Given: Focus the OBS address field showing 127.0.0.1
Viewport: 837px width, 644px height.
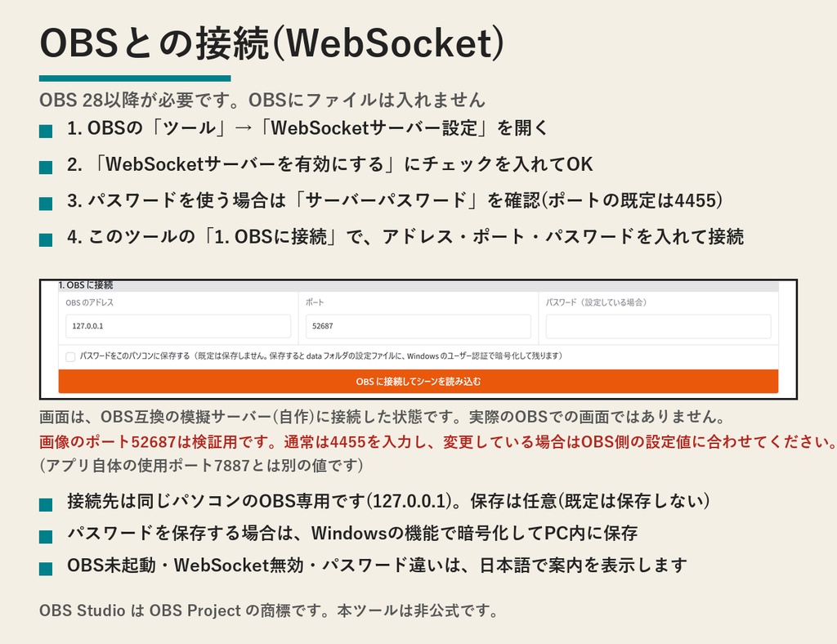Looking at the screenshot, I should pyautogui.click(x=178, y=326).
